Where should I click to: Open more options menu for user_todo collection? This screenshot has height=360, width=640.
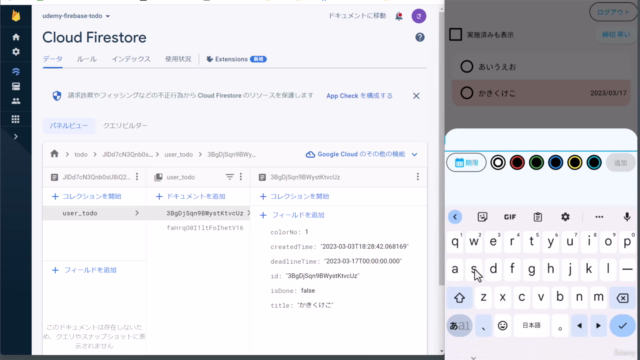pos(241,177)
